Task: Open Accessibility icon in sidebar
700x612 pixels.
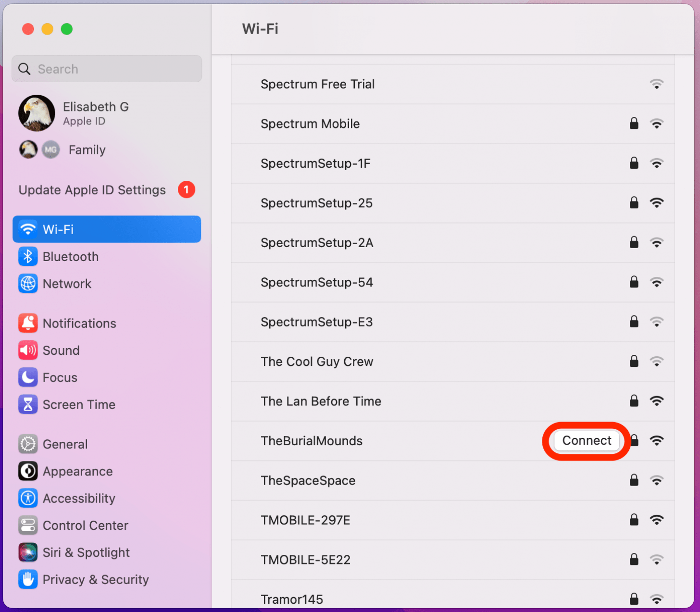Action: pyautogui.click(x=28, y=499)
